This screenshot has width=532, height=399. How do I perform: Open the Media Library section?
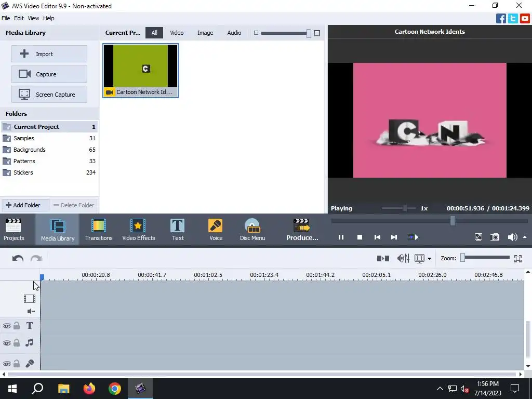click(57, 229)
